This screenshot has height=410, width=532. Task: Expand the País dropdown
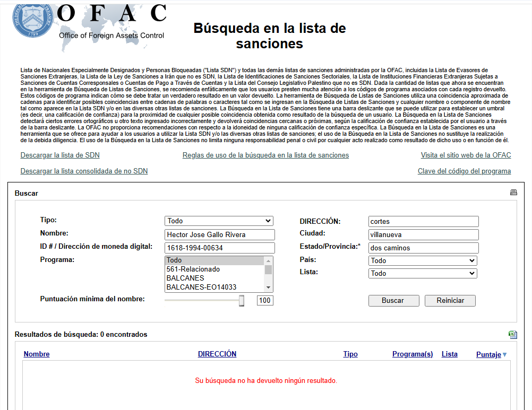(423, 261)
